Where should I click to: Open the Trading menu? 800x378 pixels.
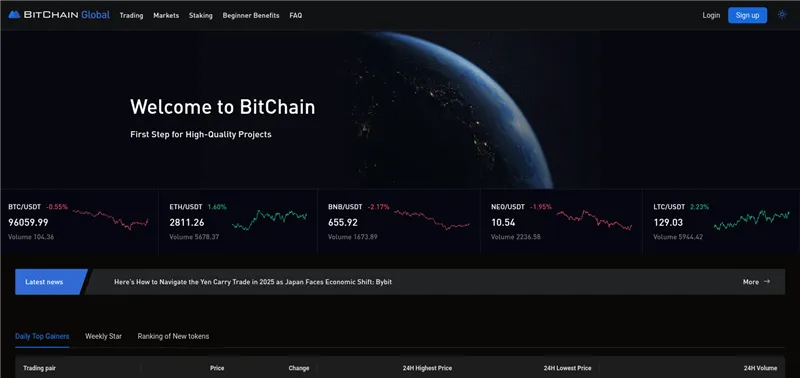tap(131, 15)
